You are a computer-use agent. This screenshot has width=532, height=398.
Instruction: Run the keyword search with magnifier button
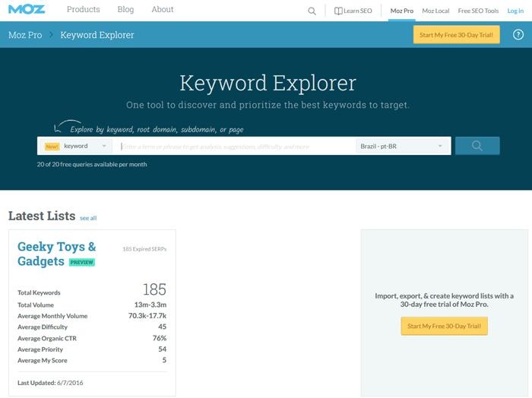[477, 146]
